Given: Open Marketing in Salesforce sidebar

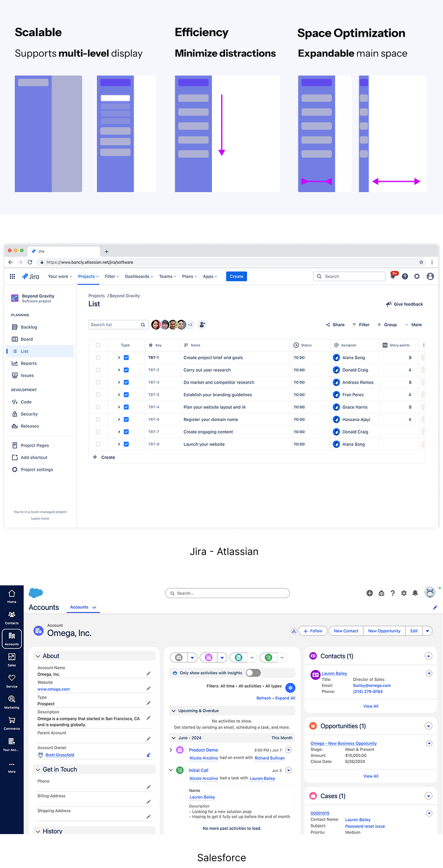Looking at the screenshot, I should [x=11, y=702].
